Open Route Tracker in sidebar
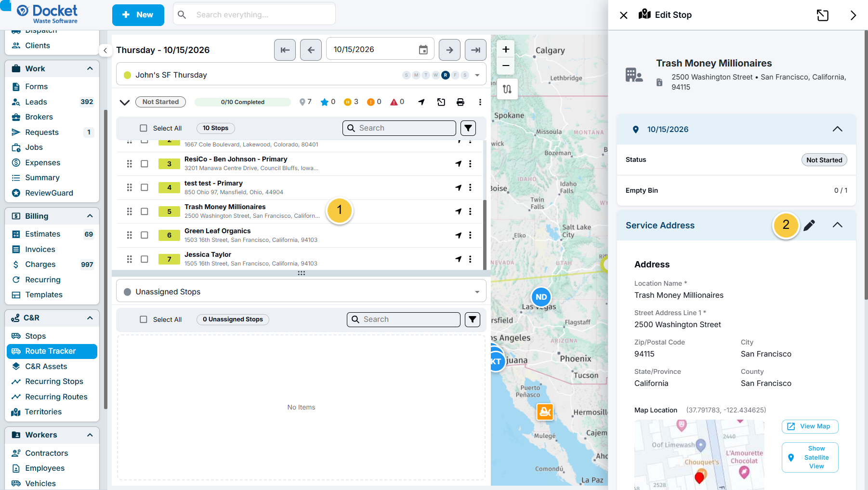The image size is (868, 490). 52,351
